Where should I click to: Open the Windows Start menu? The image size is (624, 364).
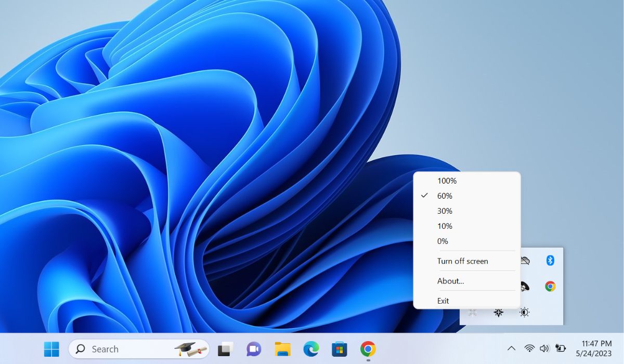pyautogui.click(x=51, y=349)
